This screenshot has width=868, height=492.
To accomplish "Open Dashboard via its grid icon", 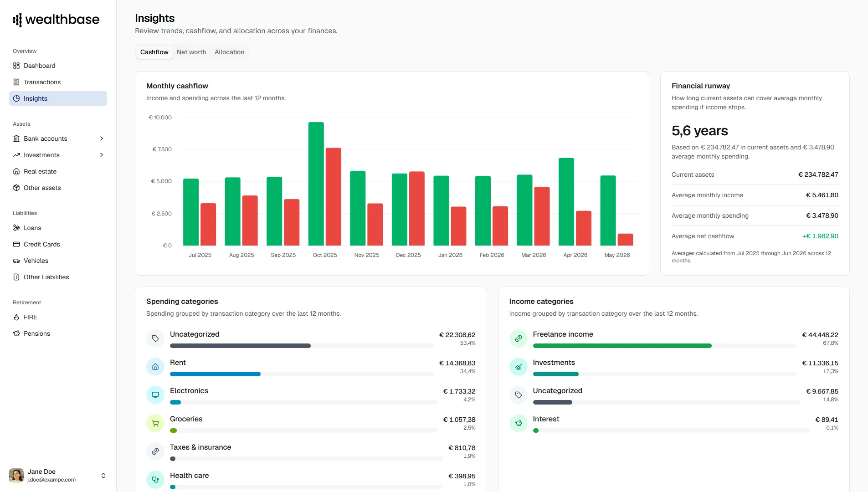I will tap(16, 66).
